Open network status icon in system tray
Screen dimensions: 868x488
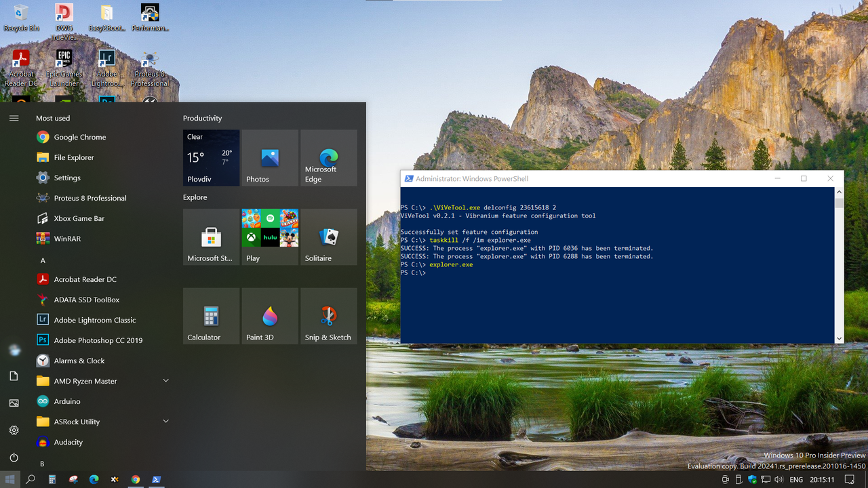[x=765, y=479]
